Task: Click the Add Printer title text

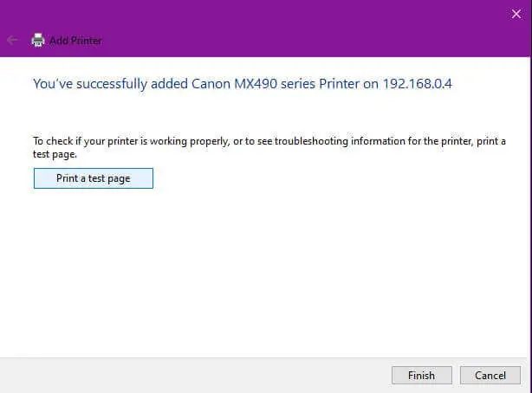Action: coord(75,41)
